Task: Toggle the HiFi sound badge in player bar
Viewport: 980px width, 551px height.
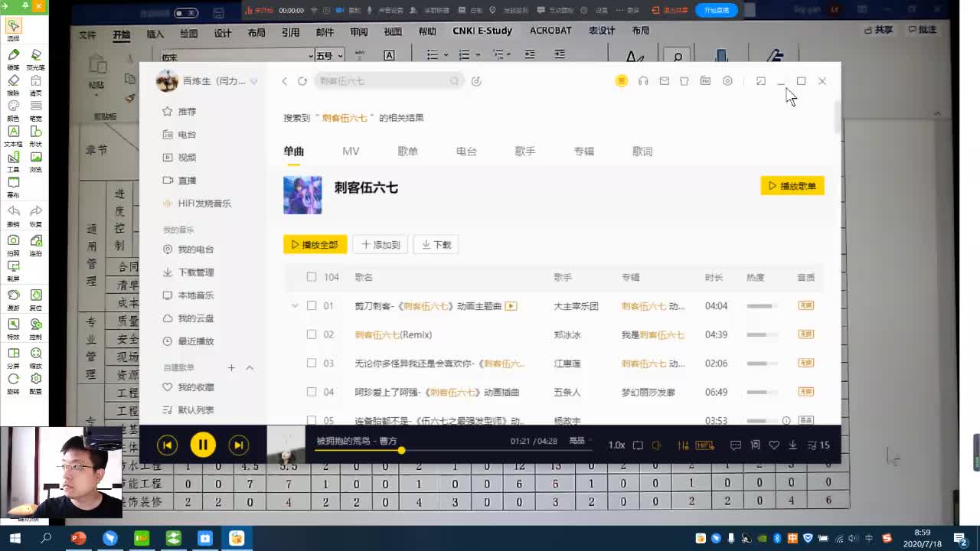Action: (x=704, y=445)
